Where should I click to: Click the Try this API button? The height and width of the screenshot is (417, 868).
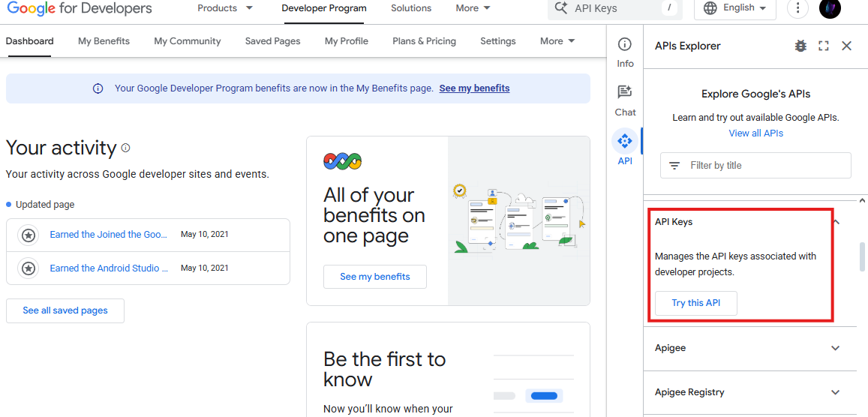pyautogui.click(x=695, y=303)
